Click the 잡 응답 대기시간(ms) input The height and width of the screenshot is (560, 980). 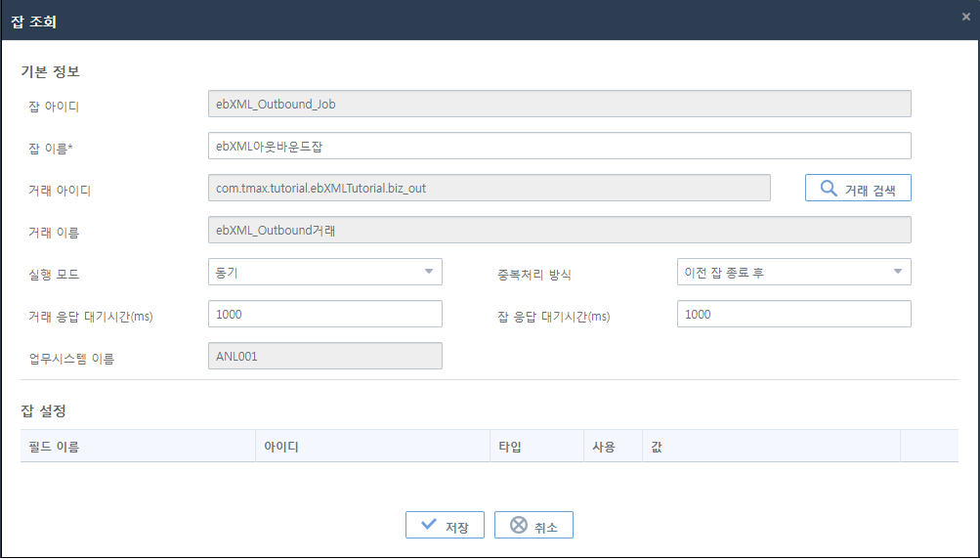793,314
